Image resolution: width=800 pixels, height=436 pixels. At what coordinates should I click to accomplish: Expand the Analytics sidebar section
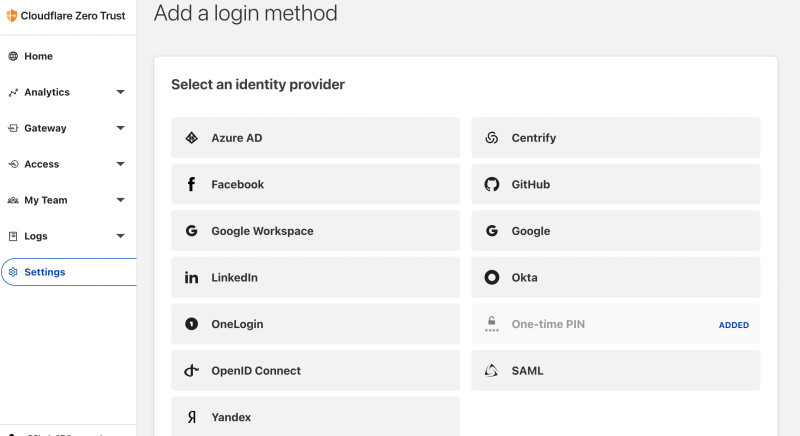[120, 92]
